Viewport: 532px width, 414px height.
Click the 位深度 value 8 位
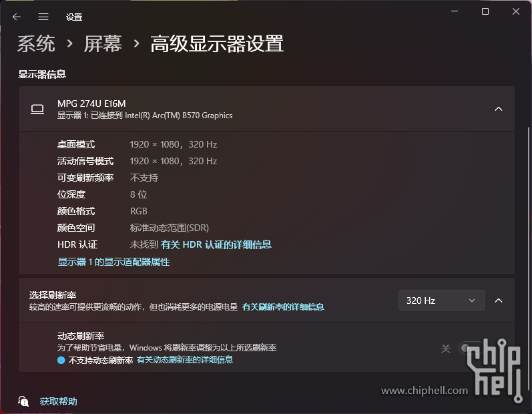pos(138,194)
